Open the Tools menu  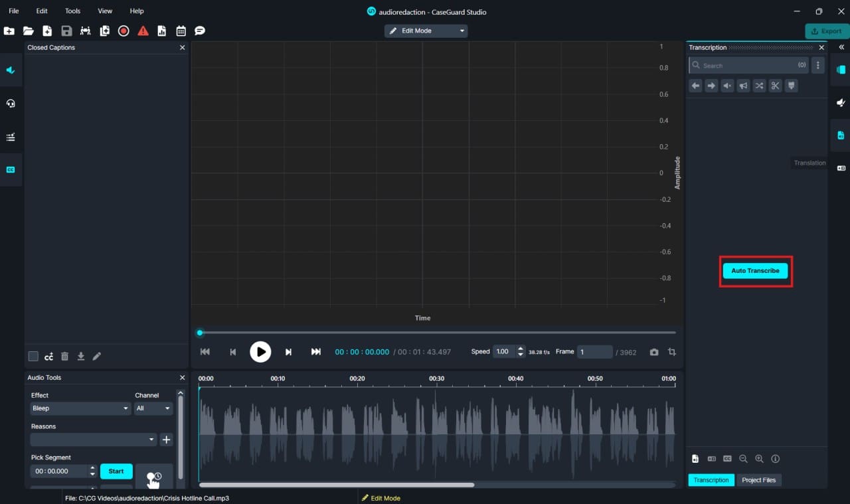(x=72, y=11)
